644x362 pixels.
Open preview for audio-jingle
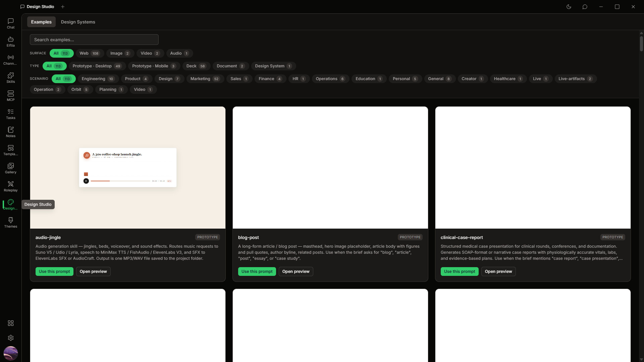pos(93,271)
